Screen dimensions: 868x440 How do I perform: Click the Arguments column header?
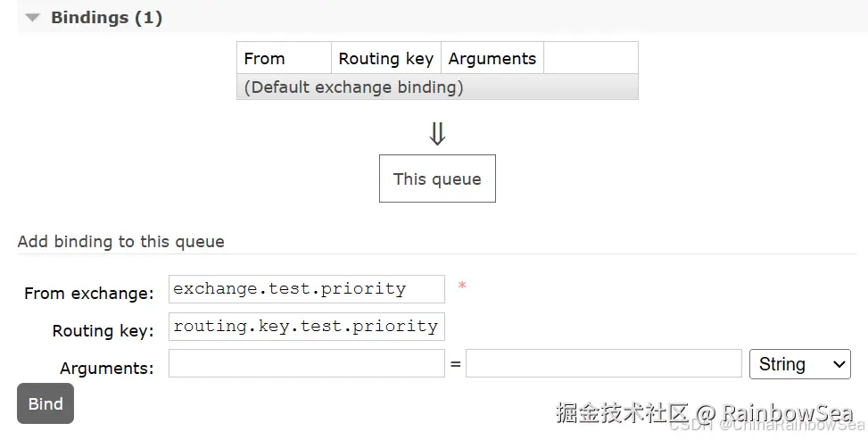pyautogui.click(x=492, y=59)
